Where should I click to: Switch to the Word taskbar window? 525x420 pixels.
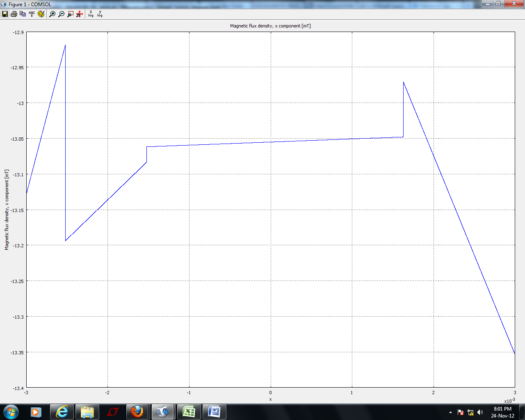tap(214, 411)
